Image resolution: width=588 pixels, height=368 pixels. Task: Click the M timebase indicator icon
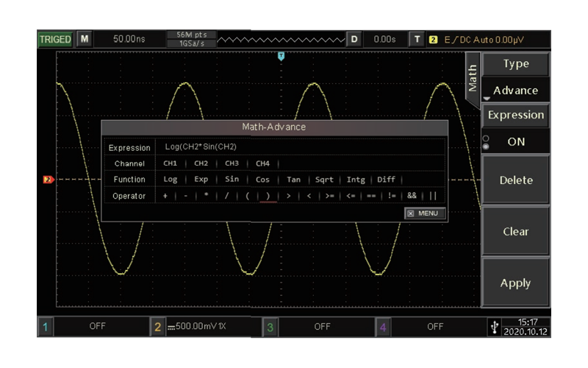pos(85,39)
